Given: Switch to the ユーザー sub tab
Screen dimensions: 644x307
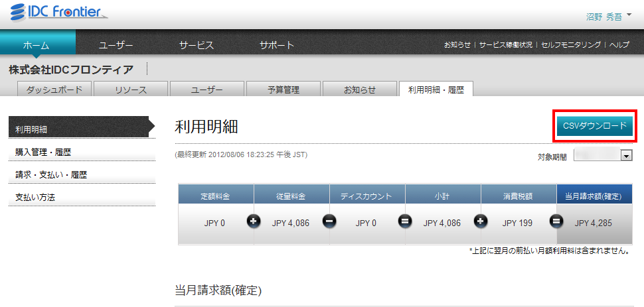Looking at the screenshot, I should (x=207, y=89).
